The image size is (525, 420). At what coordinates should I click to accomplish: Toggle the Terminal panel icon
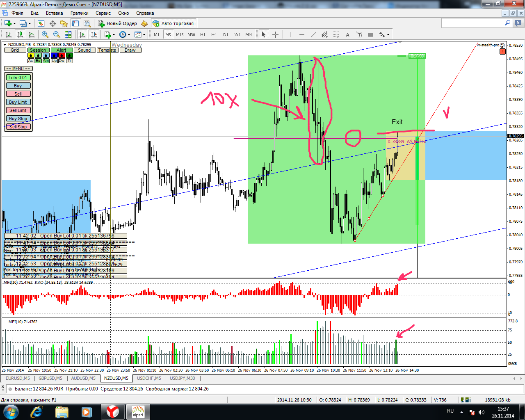click(x=75, y=23)
